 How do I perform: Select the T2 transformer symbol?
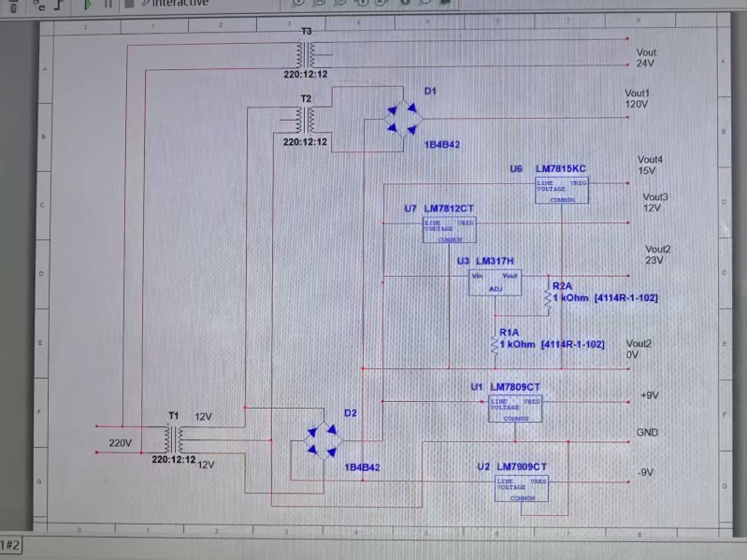point(306,121)
